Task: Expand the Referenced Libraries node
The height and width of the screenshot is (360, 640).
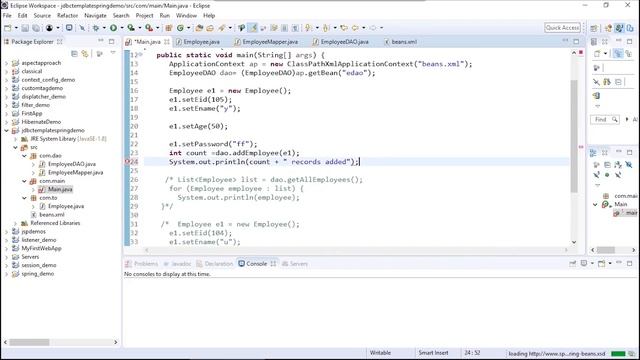Action: pyautogui.click(x=15, y=223)
